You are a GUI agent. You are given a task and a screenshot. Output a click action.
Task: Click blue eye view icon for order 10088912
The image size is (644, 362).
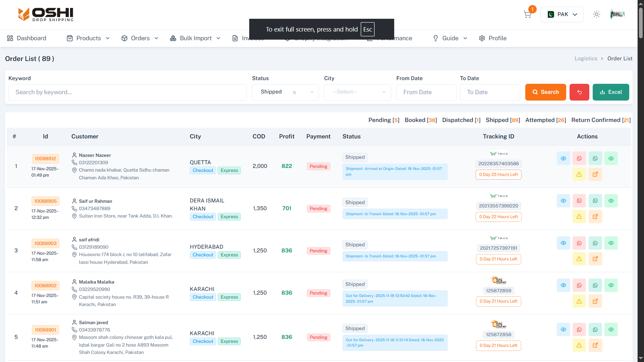pos(563,159)
